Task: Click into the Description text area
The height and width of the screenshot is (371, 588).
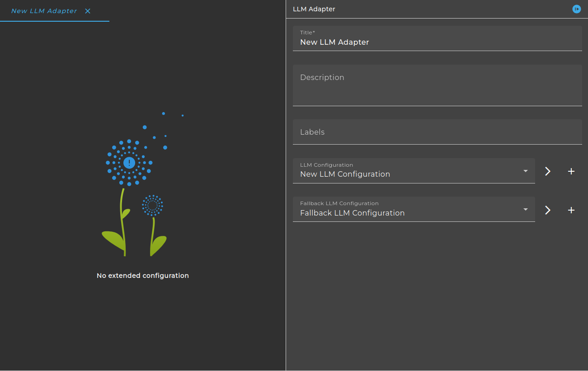Action: coord(437,85)
